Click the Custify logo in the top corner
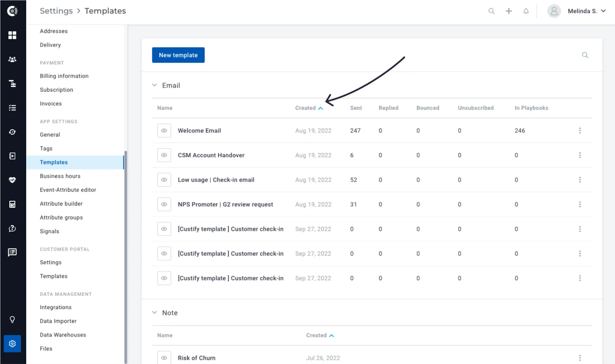 [12, 11]
